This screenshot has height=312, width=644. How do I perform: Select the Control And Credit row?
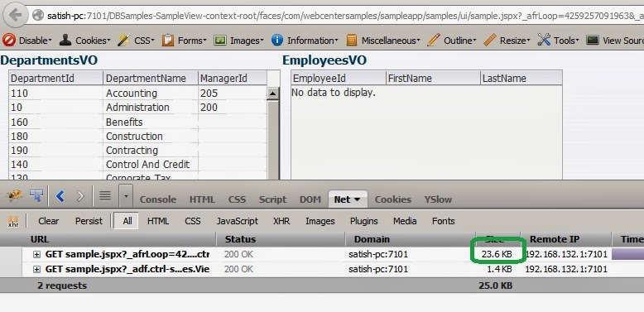(137, 164)
